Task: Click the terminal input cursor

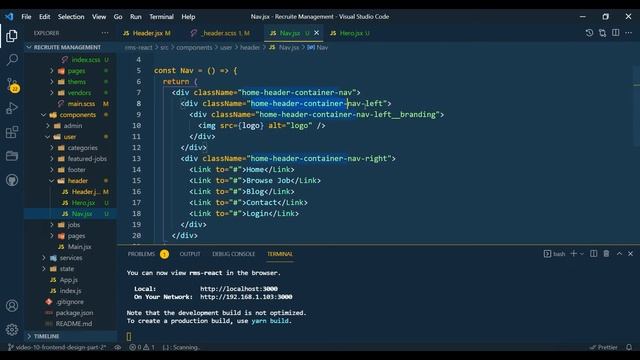Action: coord(129,336)
